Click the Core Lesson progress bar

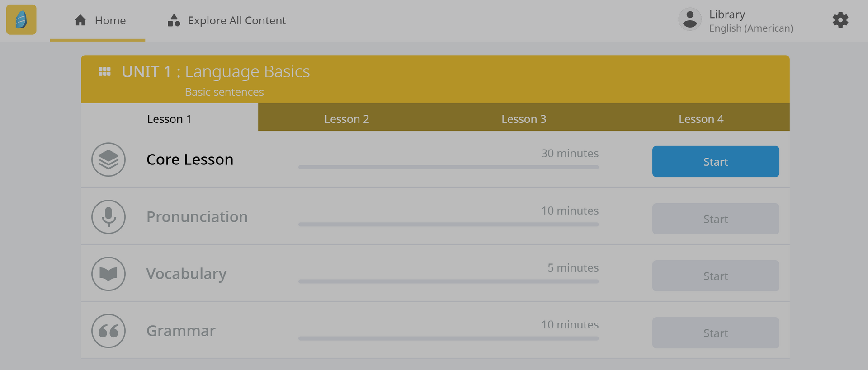coord(448,167)
